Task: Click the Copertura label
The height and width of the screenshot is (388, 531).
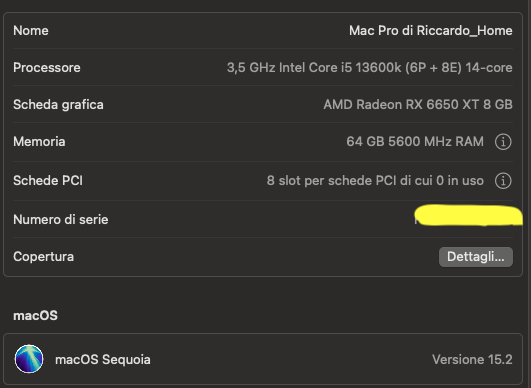Action: [43, 257]
